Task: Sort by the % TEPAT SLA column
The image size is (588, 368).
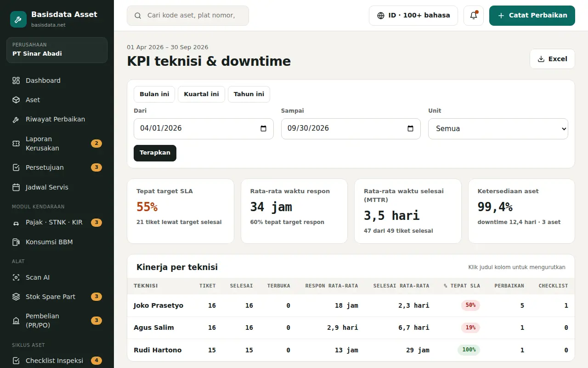Action: (x=462, y=286)
